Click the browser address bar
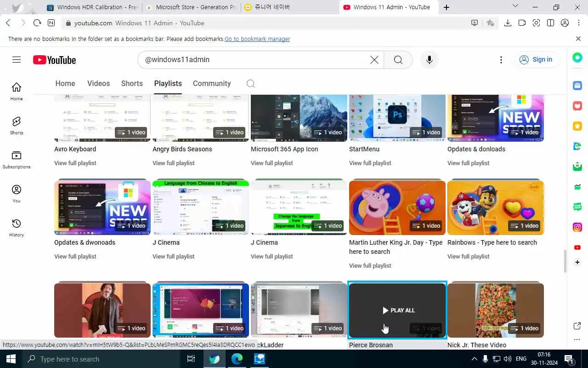This screenshot has width=588, height=368. [269, 23]
